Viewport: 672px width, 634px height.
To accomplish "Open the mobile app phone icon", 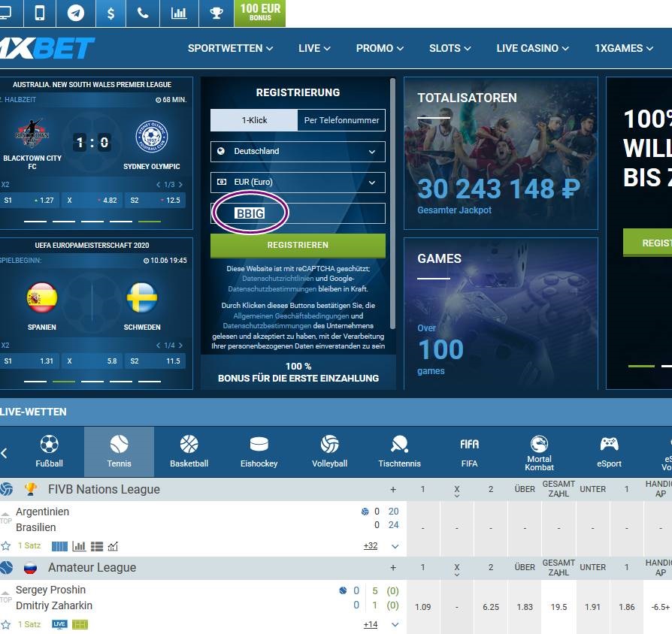I will pos(39,14).
